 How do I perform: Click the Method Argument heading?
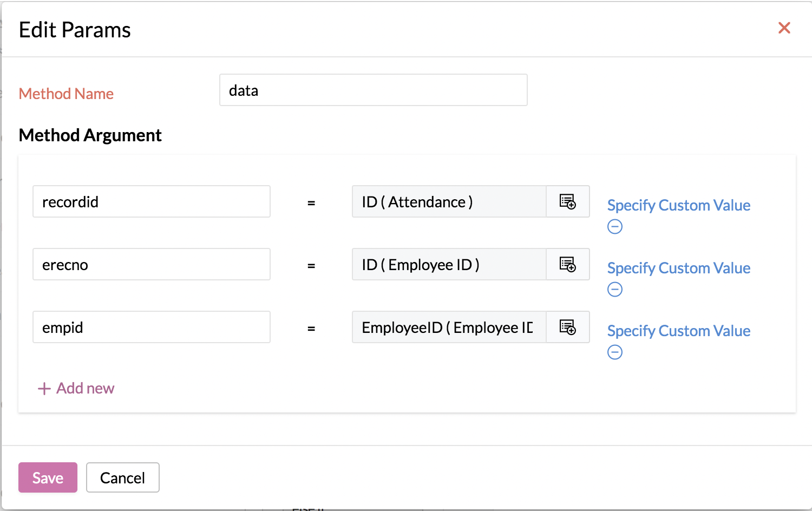[90, 135]
